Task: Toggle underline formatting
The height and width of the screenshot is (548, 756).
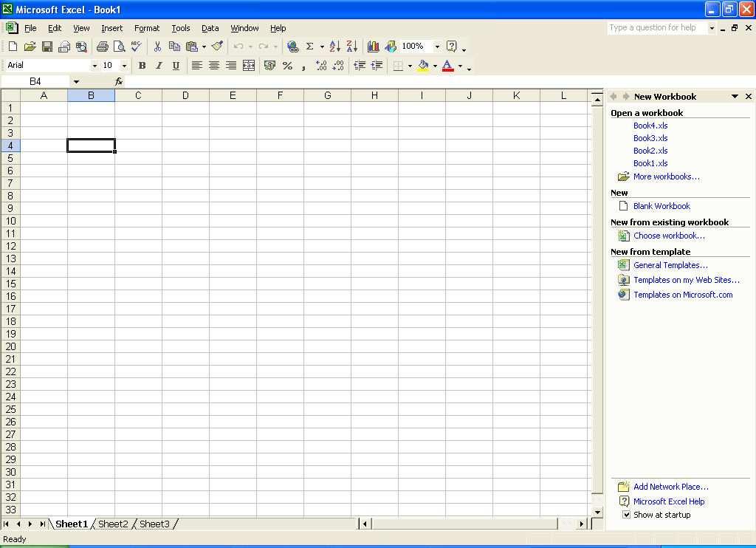Action: [x=176, y=66]
